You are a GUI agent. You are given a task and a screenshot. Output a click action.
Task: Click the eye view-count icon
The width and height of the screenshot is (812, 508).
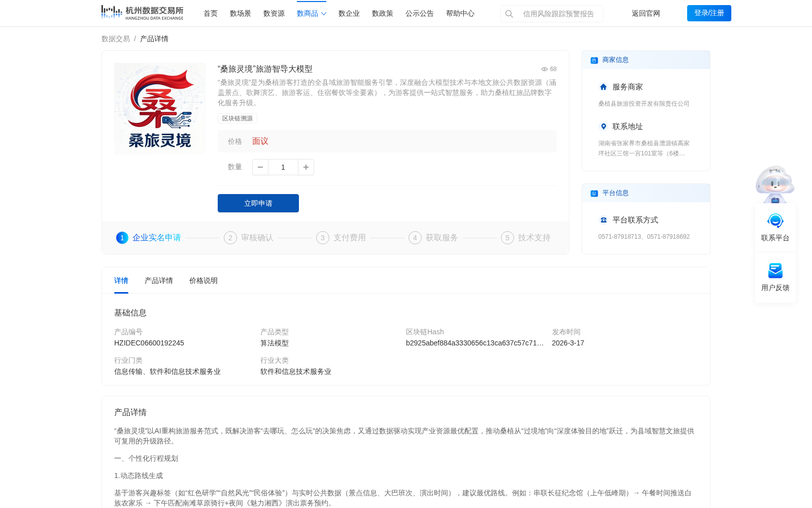(x=544, y=69)
